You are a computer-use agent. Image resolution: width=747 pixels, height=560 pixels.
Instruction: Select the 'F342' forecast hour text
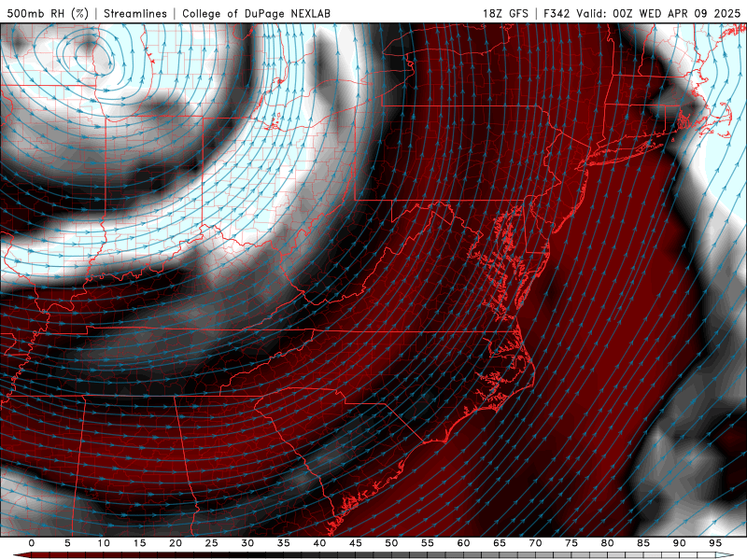pyautogui.click(x=557, y=13)
